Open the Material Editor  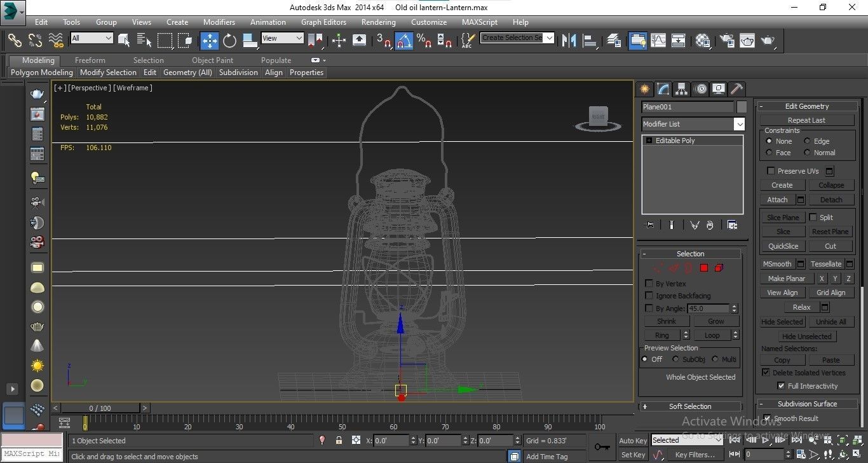point(703,40)
